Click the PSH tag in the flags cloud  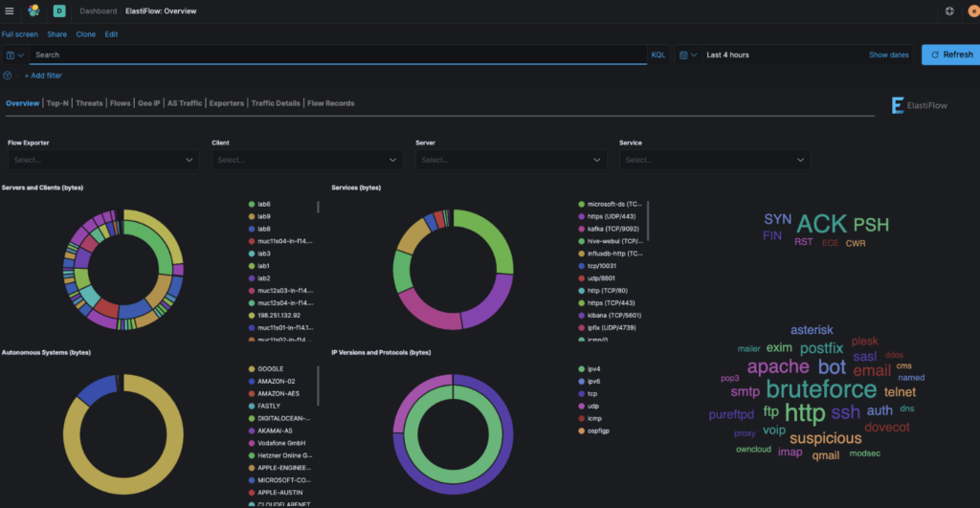click(x=871, y=225)
